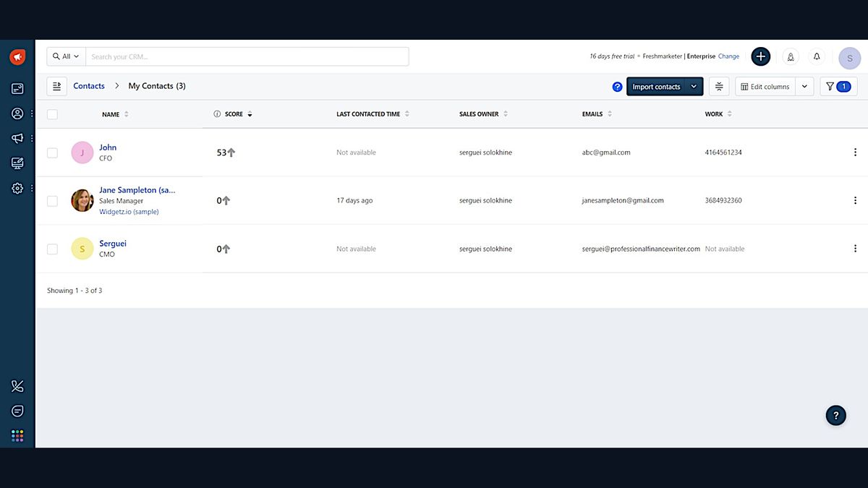
Task: Open the campaigns megaphone icon in sidebar
Action: [x=17, y=138]
